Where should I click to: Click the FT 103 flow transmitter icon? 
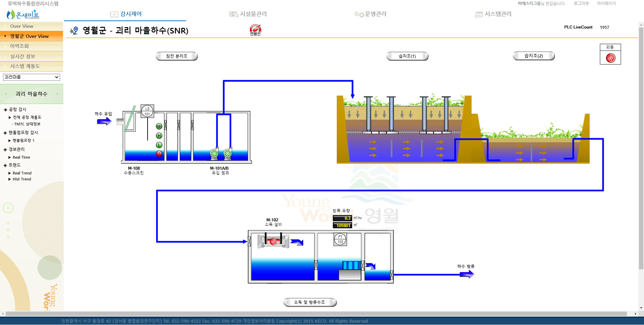coord(340,239)
